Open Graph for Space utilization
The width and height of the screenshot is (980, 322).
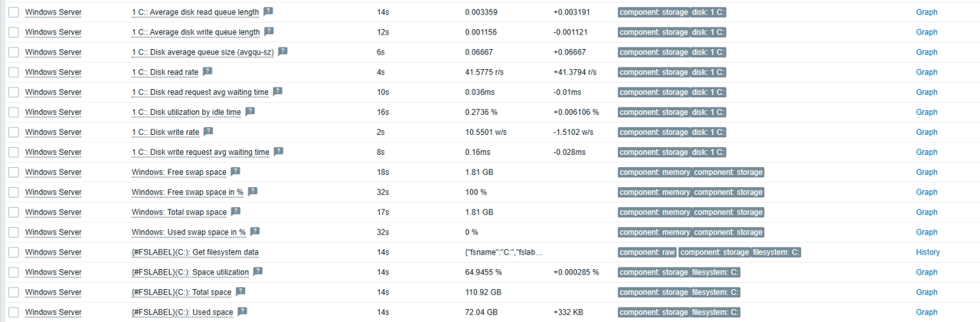coord(926,271)
